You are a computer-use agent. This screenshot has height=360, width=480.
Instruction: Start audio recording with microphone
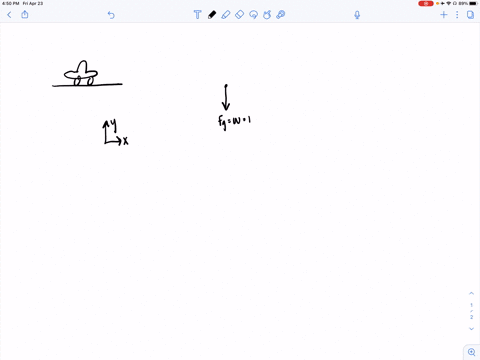point(357,15)
